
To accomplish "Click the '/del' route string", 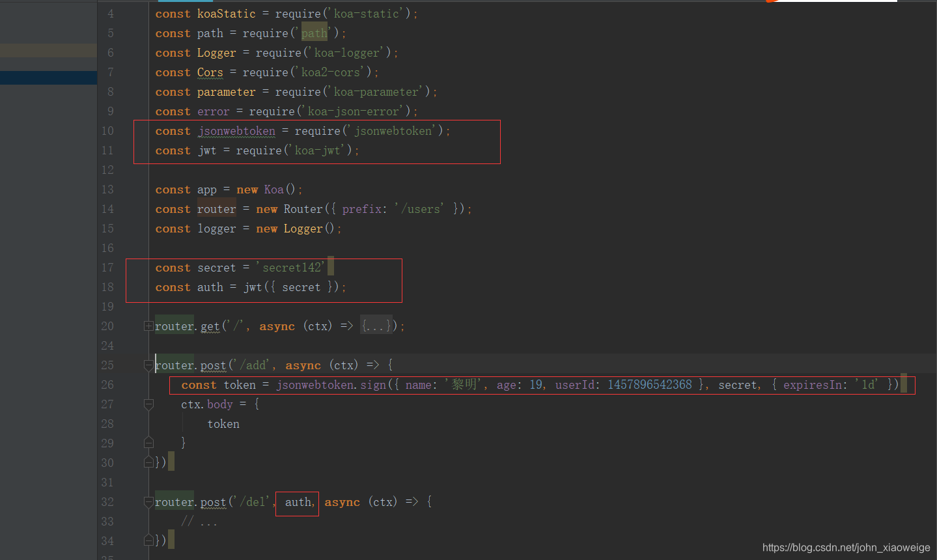I will point(252,502).
